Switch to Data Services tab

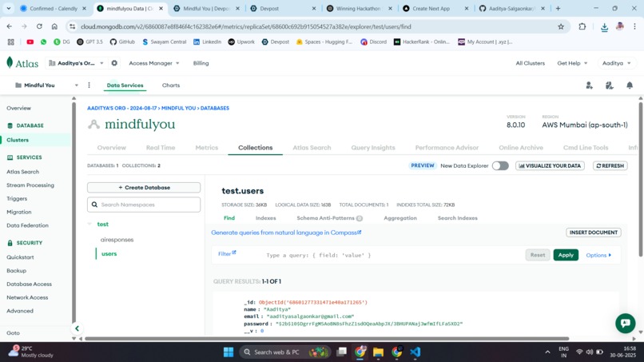(125, 85)
